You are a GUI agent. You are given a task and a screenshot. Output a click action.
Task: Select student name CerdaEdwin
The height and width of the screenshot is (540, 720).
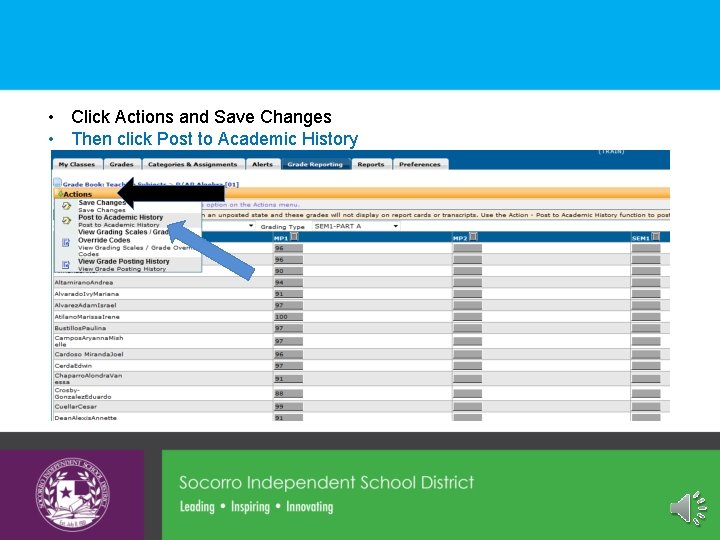[x=73, y=366]
